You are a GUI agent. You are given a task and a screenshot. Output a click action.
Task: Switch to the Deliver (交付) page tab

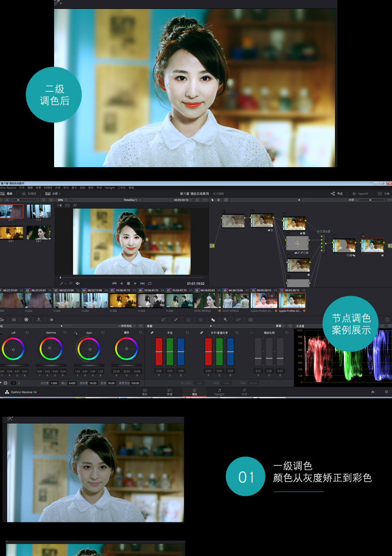point(245,392)
